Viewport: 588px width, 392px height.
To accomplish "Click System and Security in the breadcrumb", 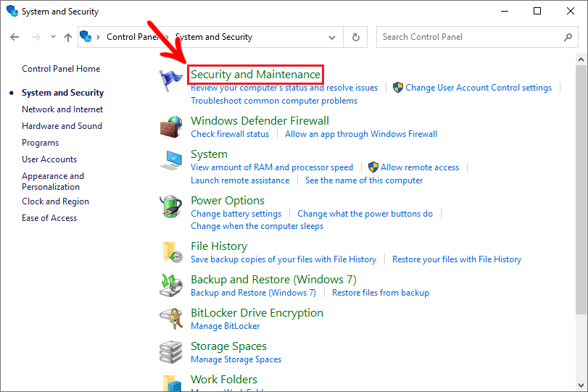I will pos(214,37).
